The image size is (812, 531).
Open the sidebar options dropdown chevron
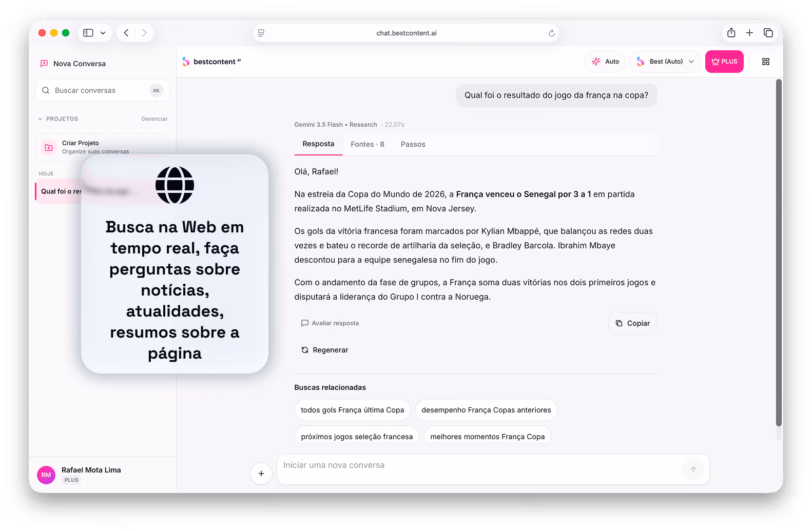[103, 33]
